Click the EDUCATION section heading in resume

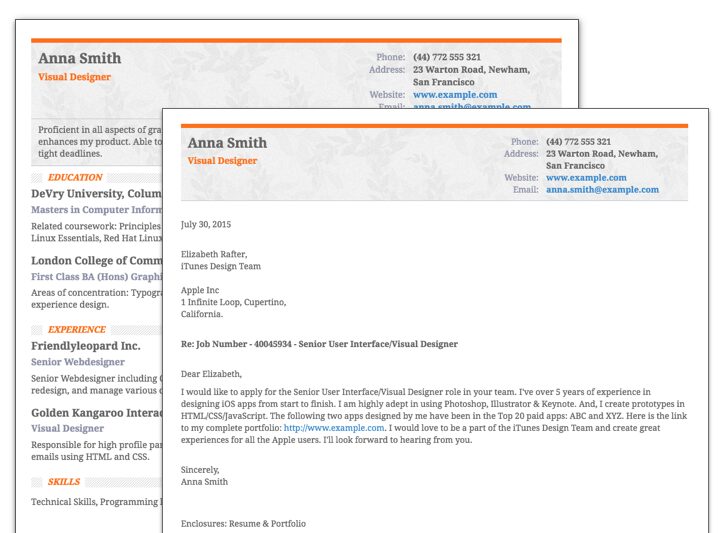75,177
